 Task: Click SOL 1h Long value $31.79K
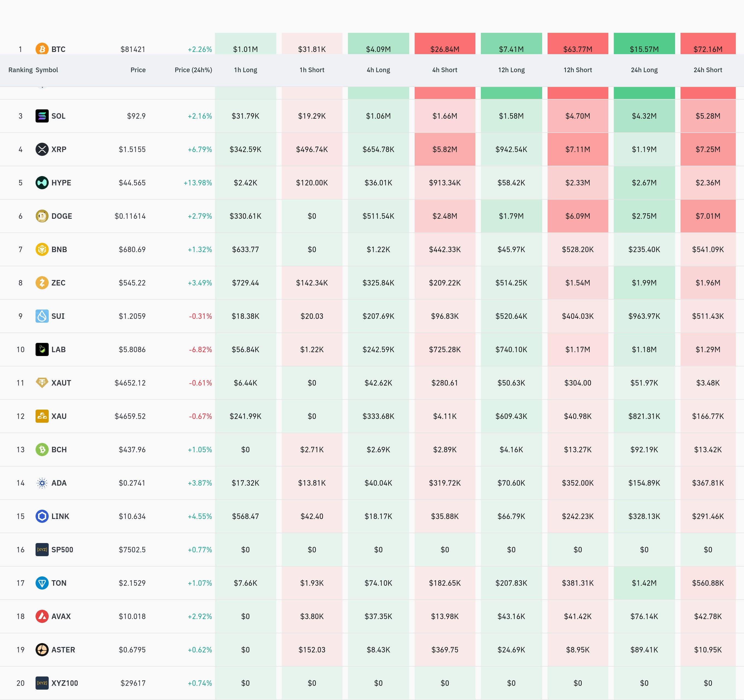click(246, 116)
